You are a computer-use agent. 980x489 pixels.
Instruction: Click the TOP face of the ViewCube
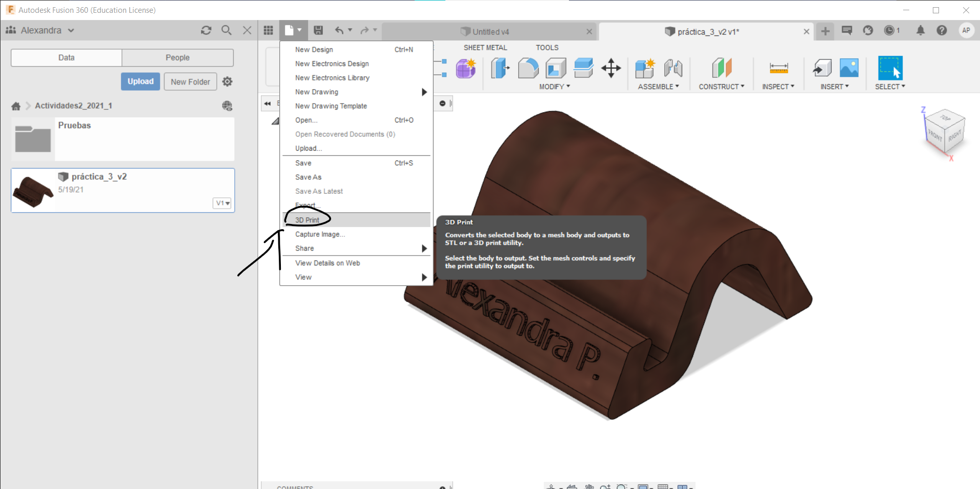point(945,118)
